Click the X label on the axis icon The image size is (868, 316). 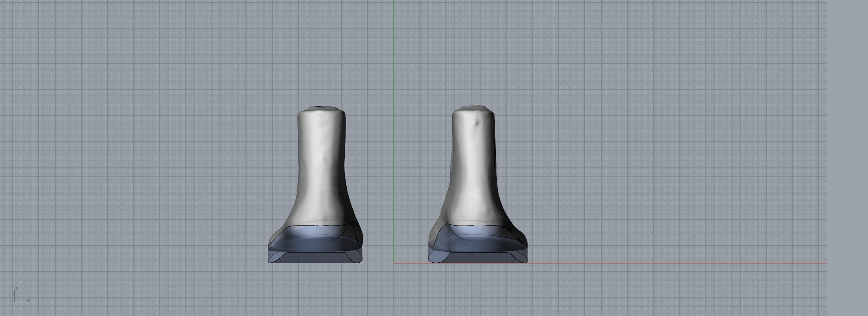click(28, 301)
